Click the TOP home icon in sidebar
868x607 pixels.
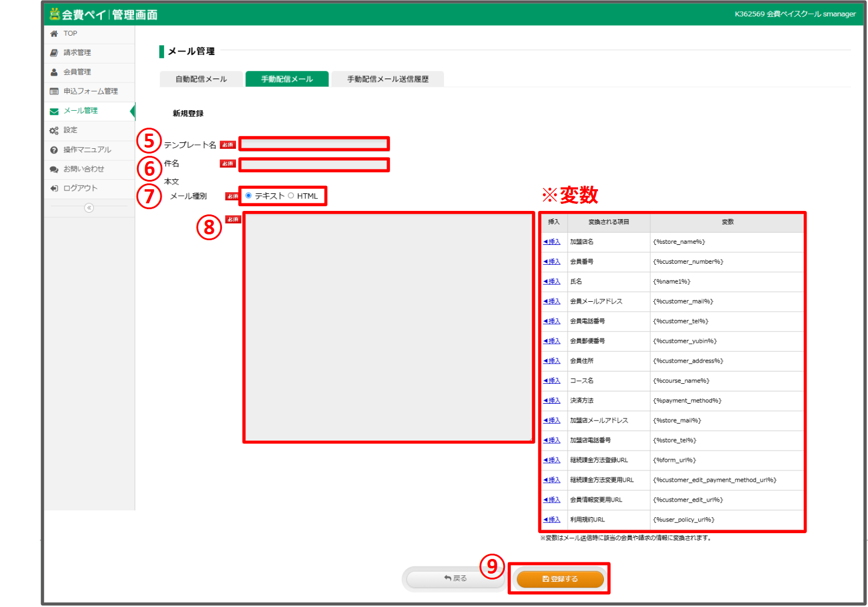click(54, 34)
